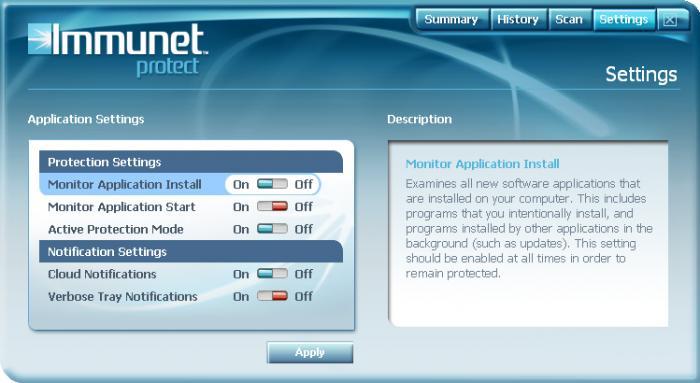Image resolution: width=700 pixels, height=383 pixels.
Task: Click the Immunet starburst logo icon
Action: [x=40, y=39]
